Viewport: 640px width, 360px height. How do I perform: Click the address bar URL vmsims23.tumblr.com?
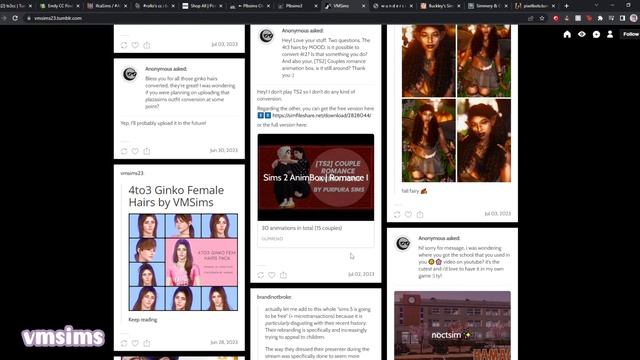click(x=58, y=18)
